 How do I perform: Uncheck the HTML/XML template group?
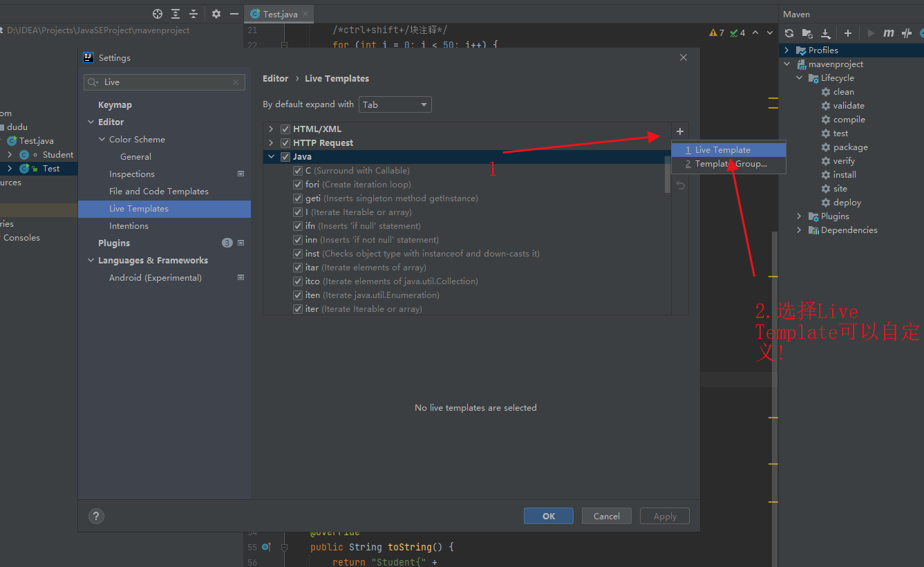click(285, 129)
